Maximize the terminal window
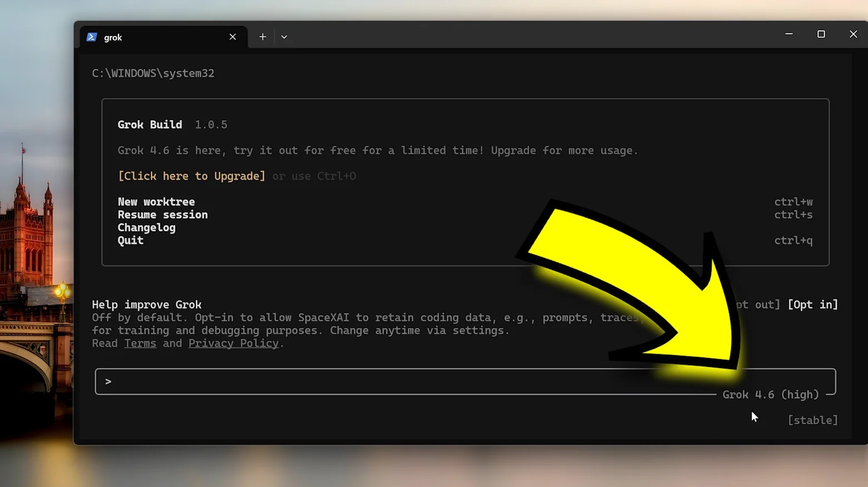868x487 pixels. pyautogui.click(x=821, y=34)
